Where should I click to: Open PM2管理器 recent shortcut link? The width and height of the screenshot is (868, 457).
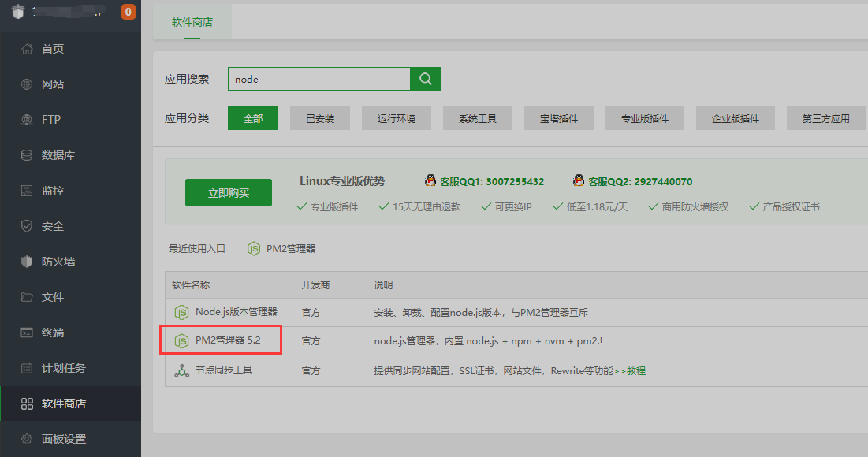coord(291,249)
